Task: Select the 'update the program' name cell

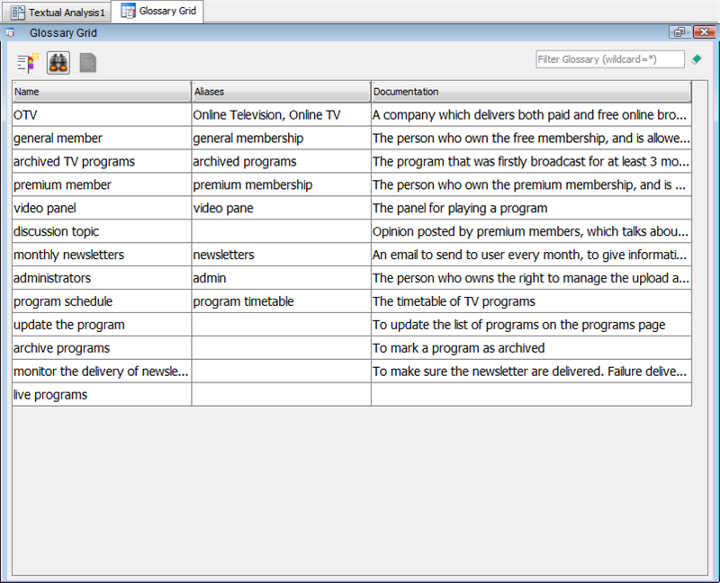Action: click(101, 325)
